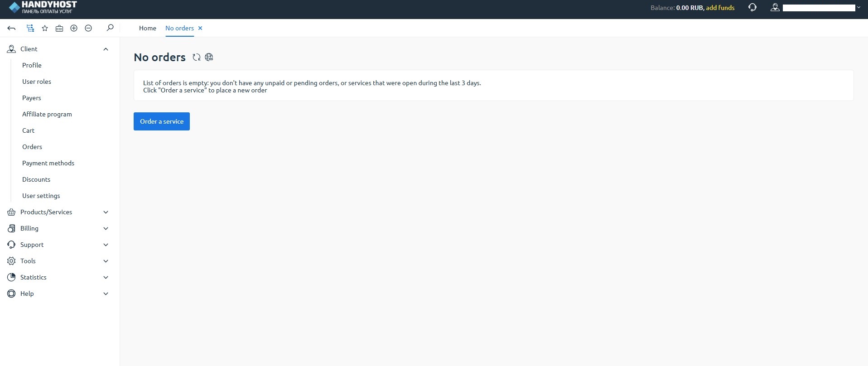
Task: Open favorites via the star icon
Action: (45, 28)
